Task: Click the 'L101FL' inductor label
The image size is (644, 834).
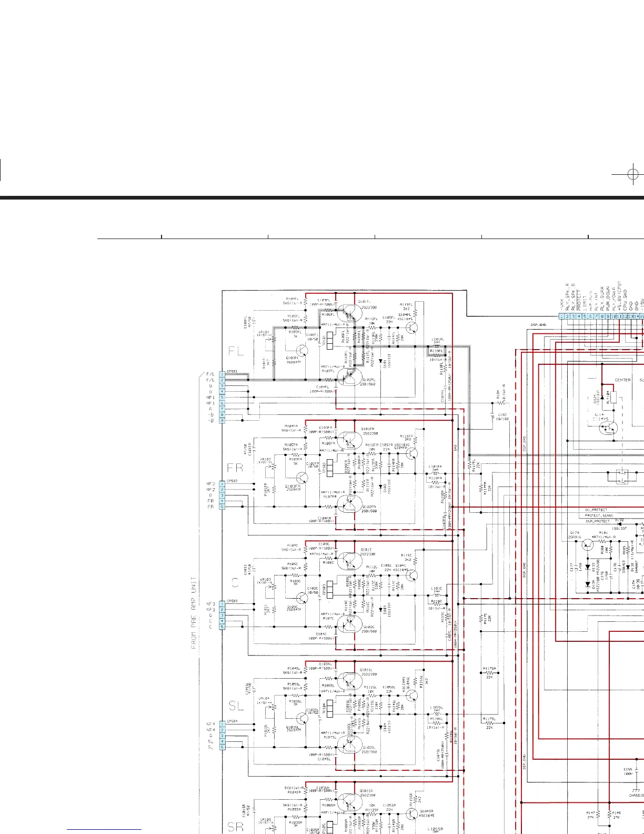Action: tap(437, 340)
